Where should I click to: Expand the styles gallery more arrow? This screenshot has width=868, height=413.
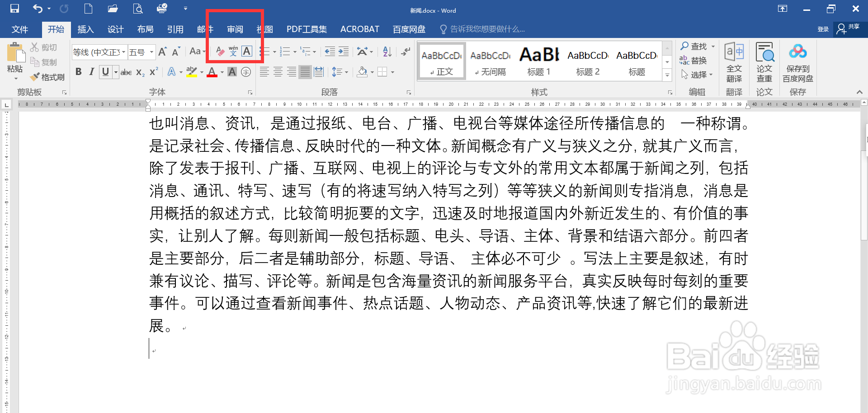(667, 75)
